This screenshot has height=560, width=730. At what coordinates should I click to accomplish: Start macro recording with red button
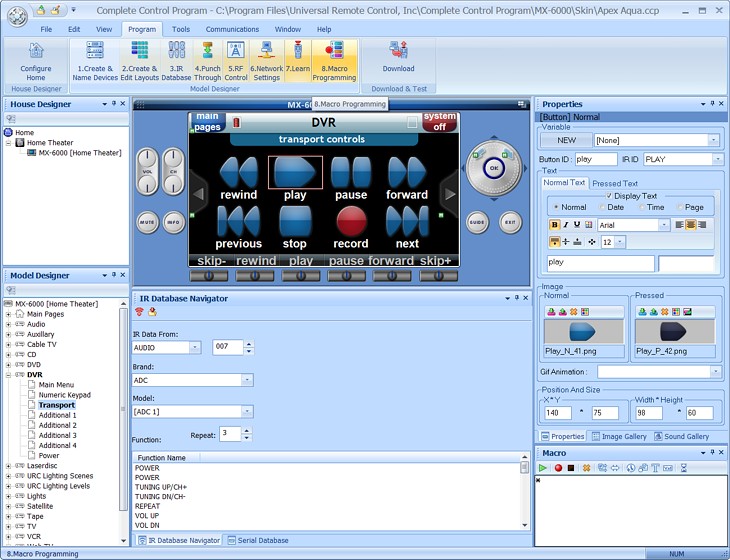(558, 468)
